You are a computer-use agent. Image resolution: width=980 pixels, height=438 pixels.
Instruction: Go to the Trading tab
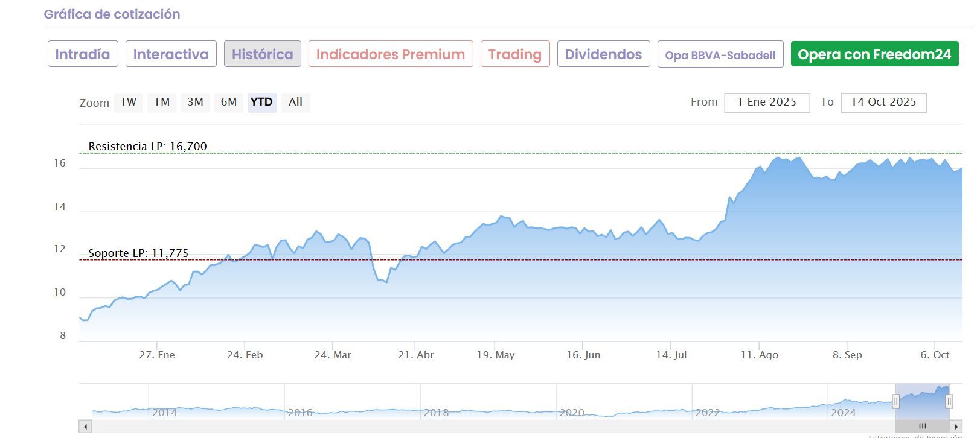[514, 54]
